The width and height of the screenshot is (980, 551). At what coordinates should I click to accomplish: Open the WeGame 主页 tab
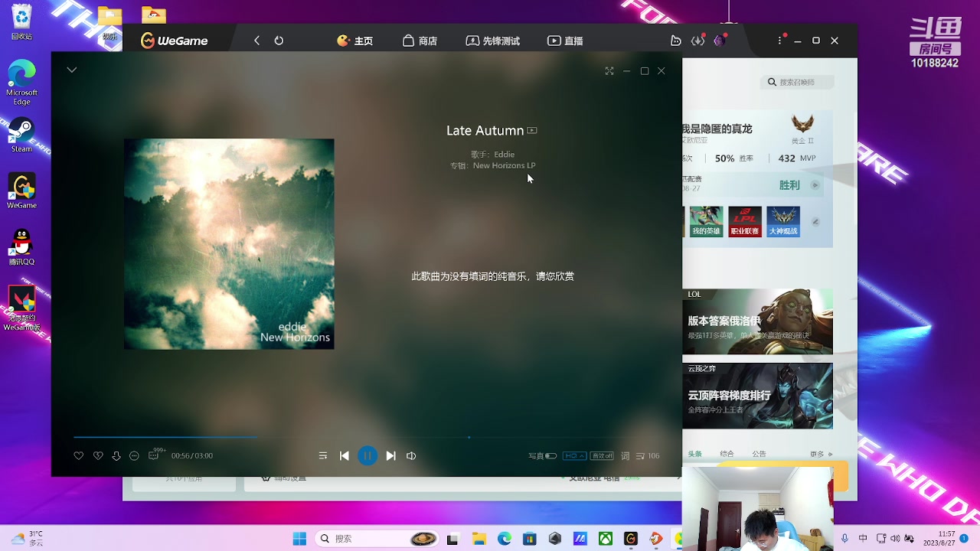(355, 41)
